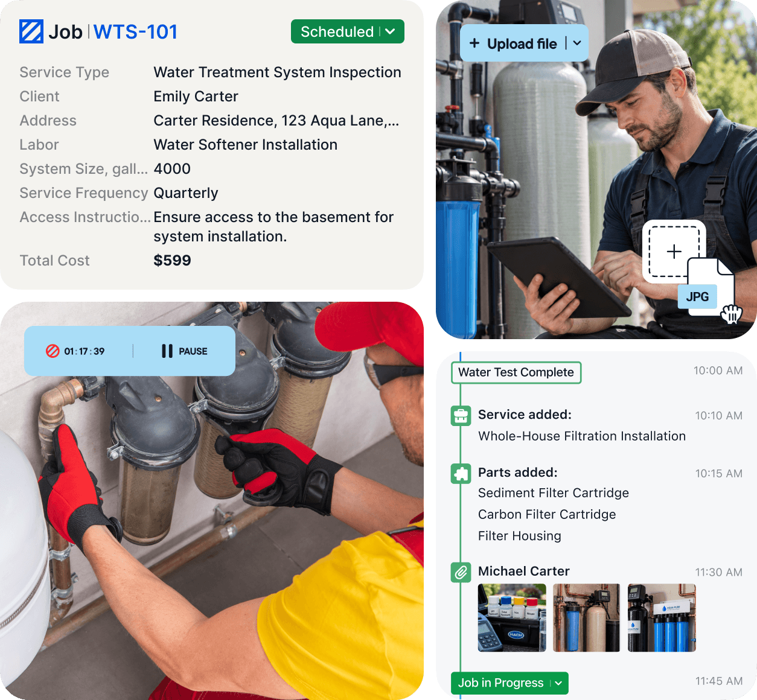This screenshot has height=700, width=757.
Task: Click the Service Type field label
Action: pyautogui.click(x=65, y=72)
